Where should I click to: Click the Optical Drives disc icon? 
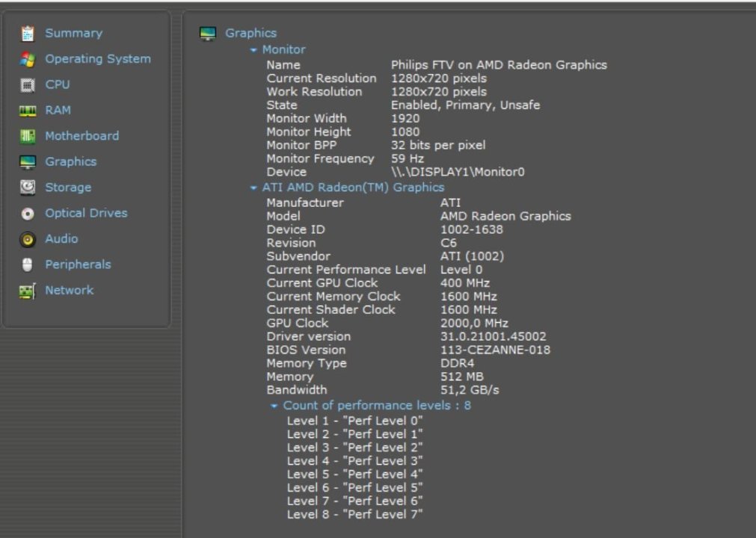click(x=28, y=214)
